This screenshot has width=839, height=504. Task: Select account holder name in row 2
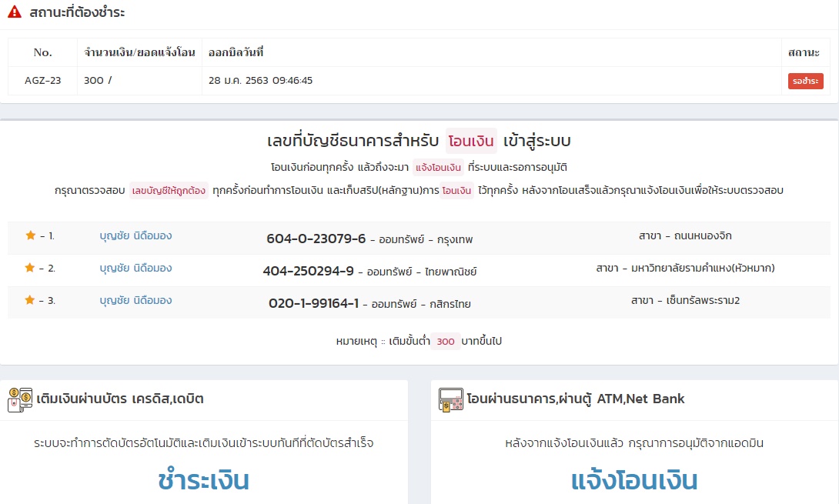tap(135, 269)
